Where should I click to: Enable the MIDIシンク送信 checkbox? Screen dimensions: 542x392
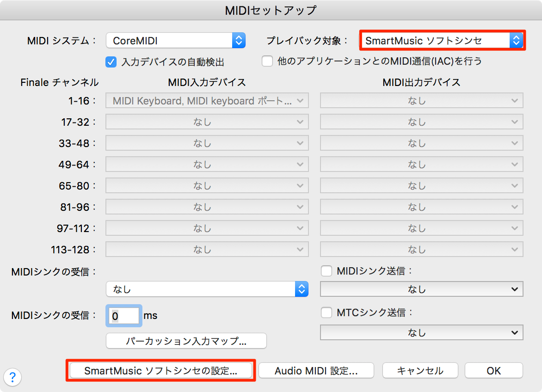[x=326, y=271]
